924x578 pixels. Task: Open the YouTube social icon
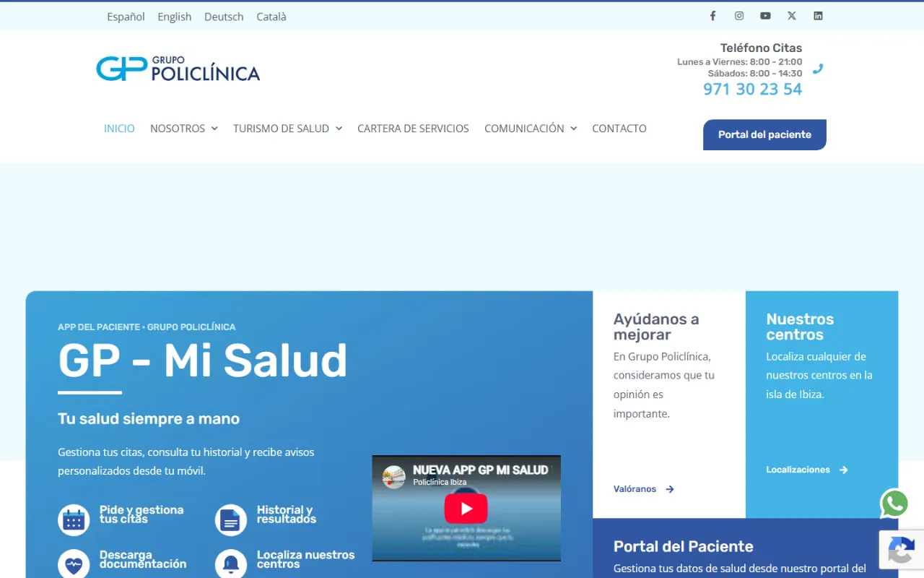(765, 16)
